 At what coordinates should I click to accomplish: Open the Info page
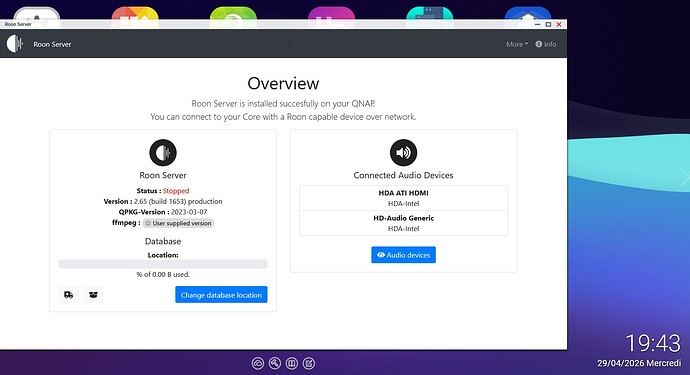coord(546,44)
